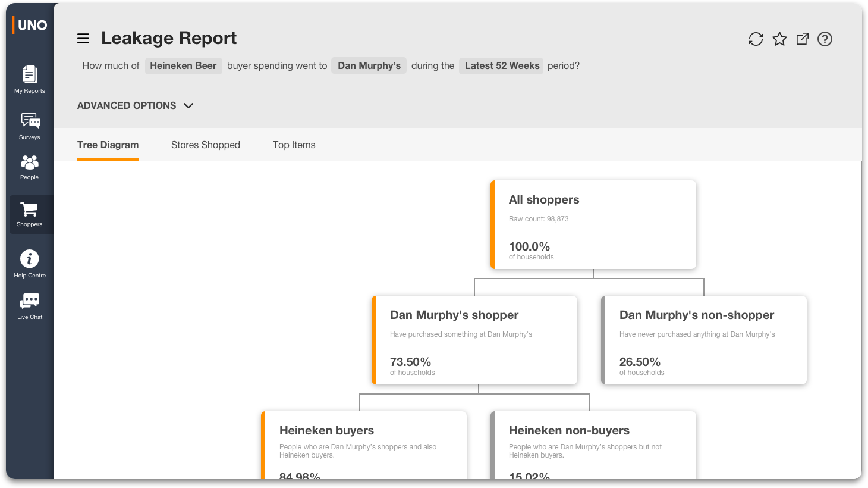
Task: Click the 100.0% households value
Action: [x=529, y=246]
